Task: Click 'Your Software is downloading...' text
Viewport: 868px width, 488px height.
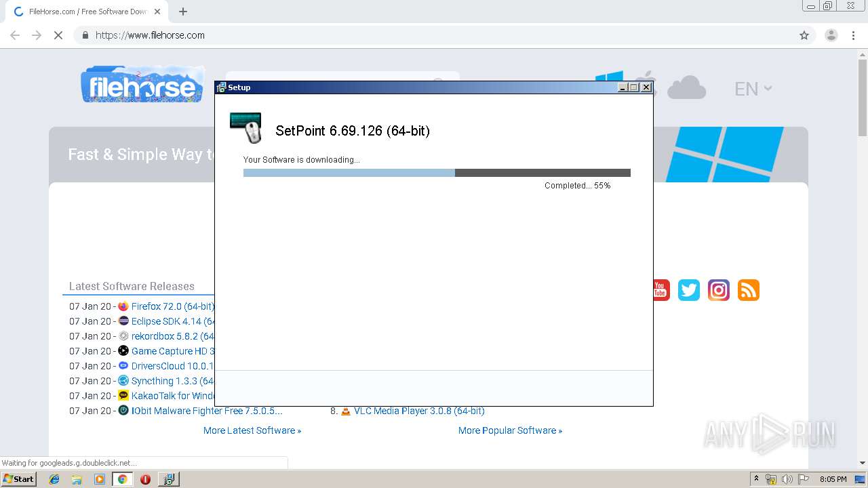Action: coord(302,160)
